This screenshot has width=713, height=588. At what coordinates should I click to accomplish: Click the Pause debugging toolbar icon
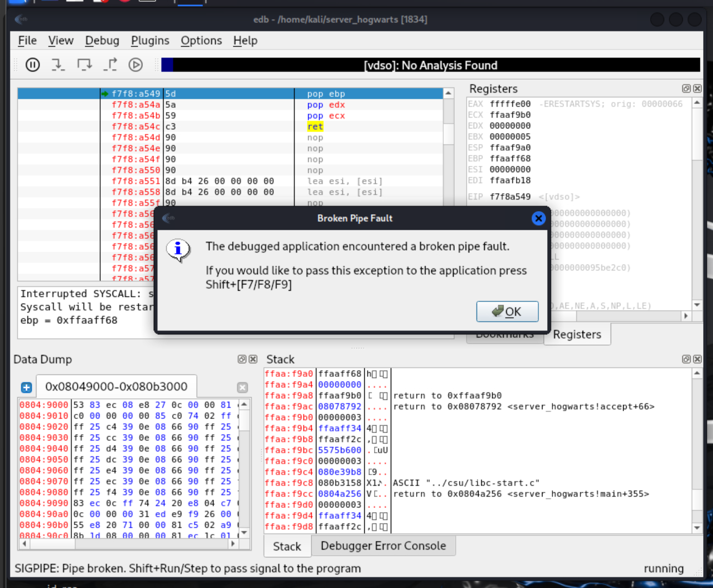(33, 64)
